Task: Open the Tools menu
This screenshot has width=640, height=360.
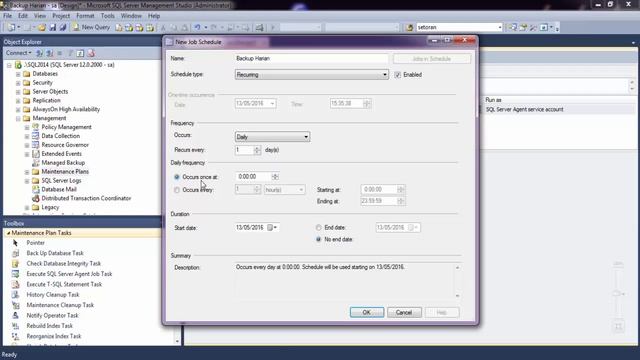Action: point(107,16)
